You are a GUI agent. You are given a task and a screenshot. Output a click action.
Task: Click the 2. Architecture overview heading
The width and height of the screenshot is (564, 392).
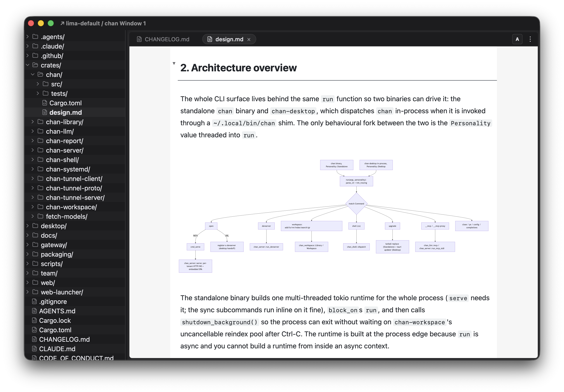(x=238, y=68)
